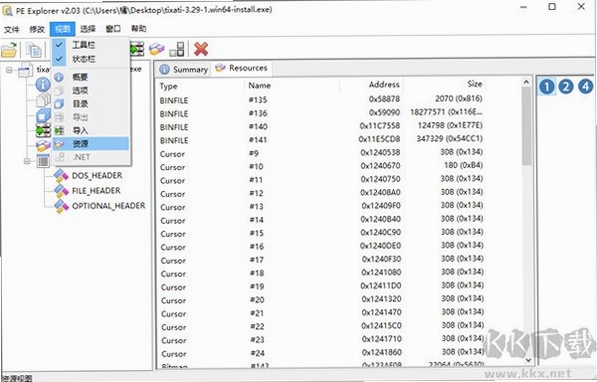Image resolution: width=597 pixels, height=382 pixels.
Task: Choose .NET from the view menu
Action: click(91, 157)
